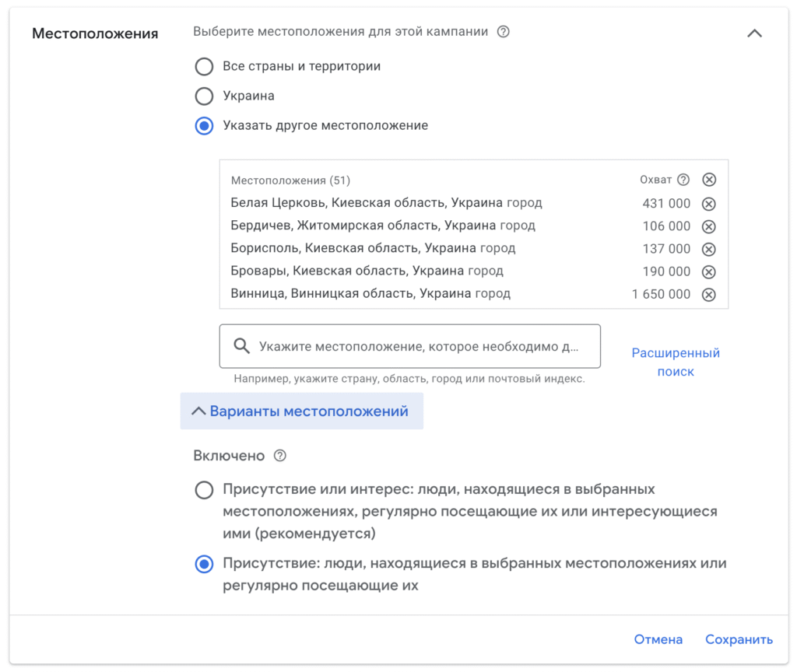Choose Присутствие only targeting option

(204, 564)
